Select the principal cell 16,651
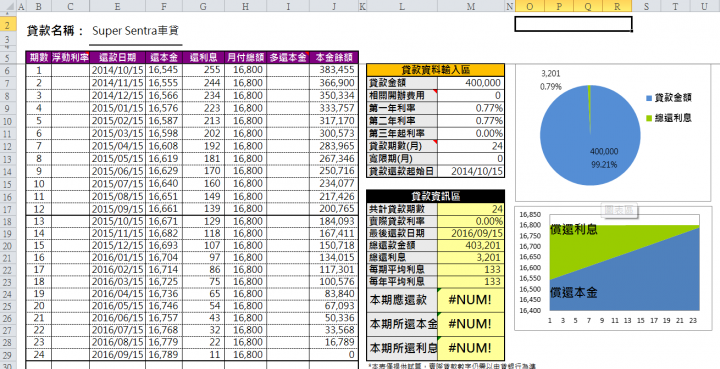The width and height of the screenshot is (720, 369). (164, 196)
